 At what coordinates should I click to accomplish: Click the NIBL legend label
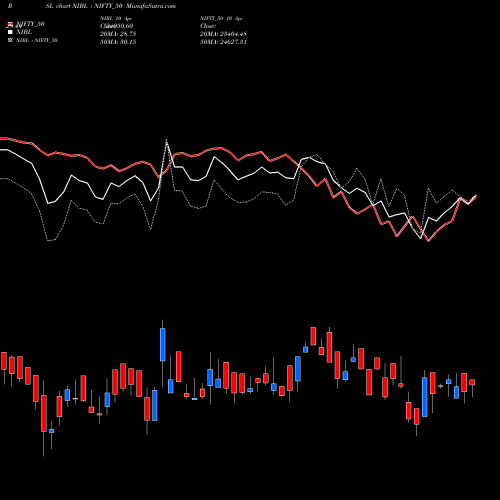pyautogui.click(x=24, y=32)
